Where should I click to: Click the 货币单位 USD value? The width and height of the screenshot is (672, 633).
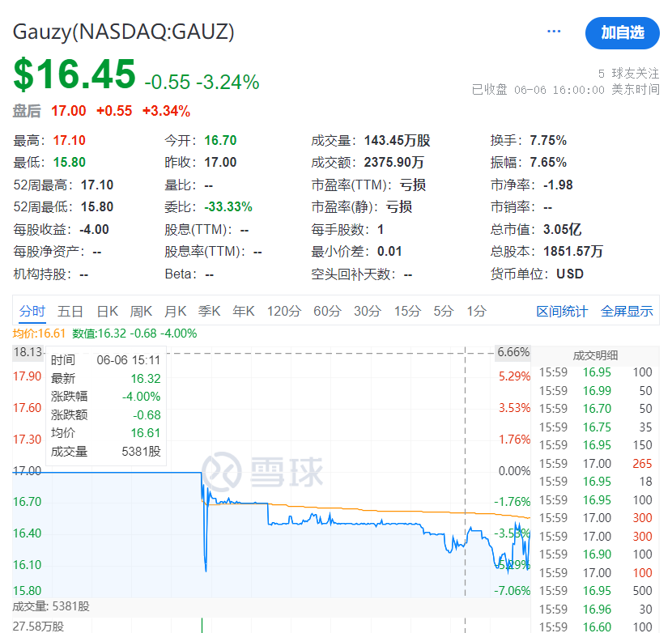click(570, 274)
